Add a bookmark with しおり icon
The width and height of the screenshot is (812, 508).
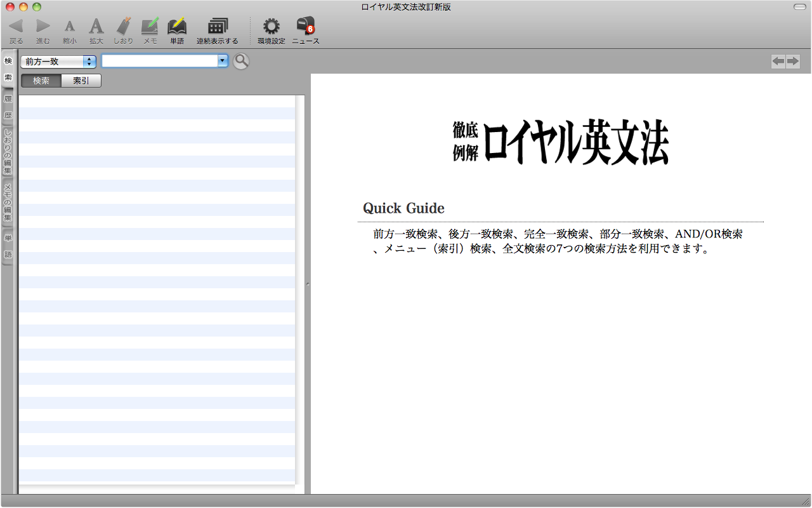124,26
